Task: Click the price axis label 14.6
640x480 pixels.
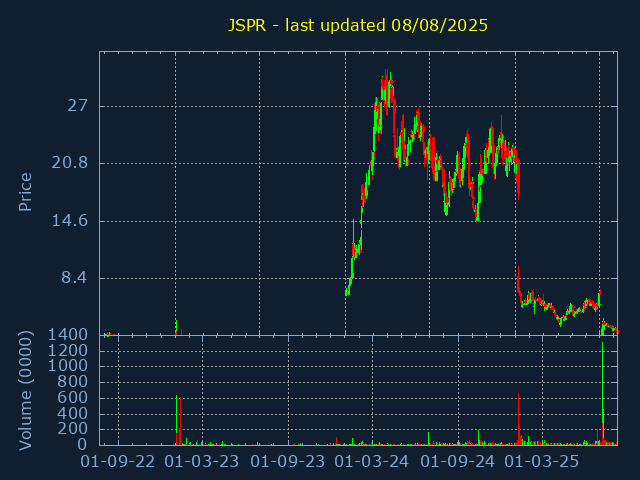Action: pyautogui.click(x=69, y=221)
